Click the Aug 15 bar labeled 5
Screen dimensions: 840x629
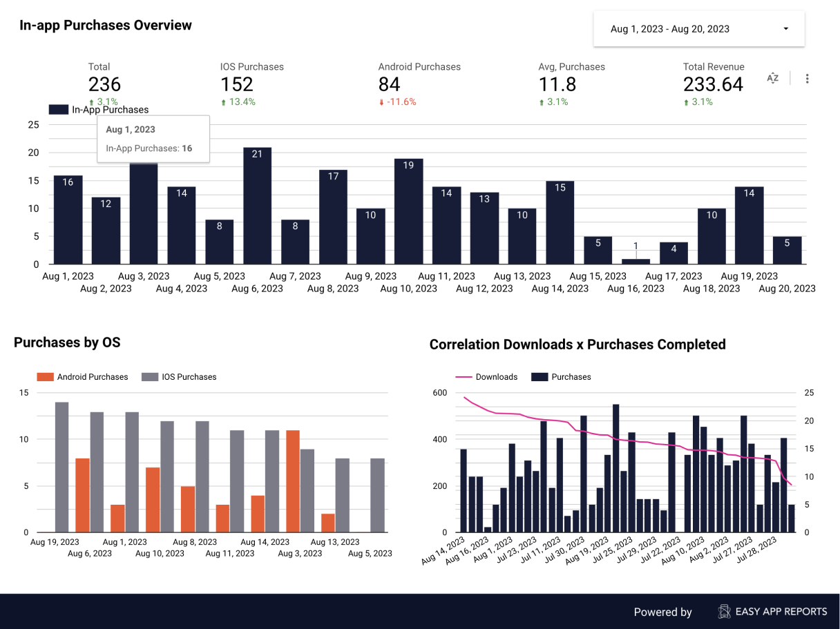(598, 251)
